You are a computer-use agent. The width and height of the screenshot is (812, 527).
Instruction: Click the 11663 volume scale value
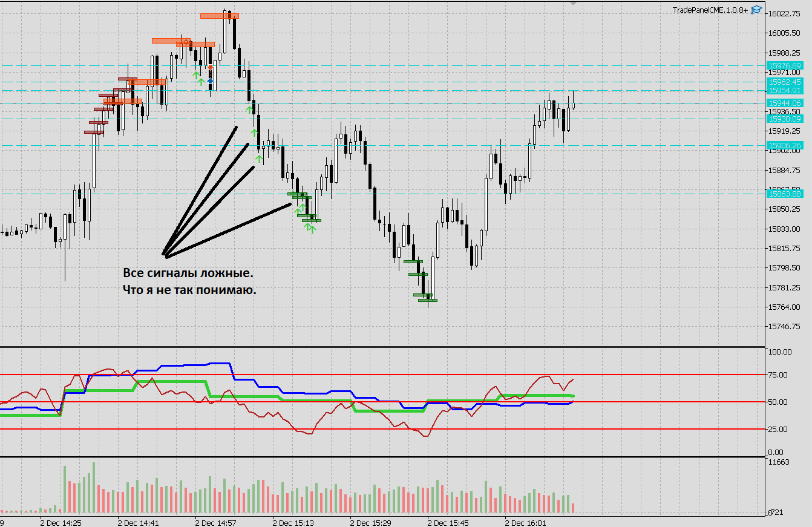point(778,462)
